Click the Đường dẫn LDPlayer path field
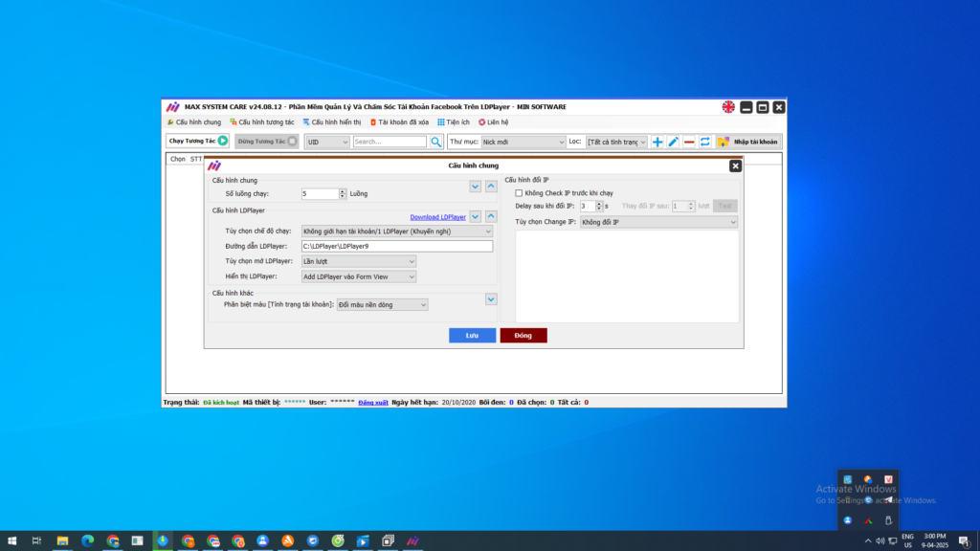 point(396,247)
